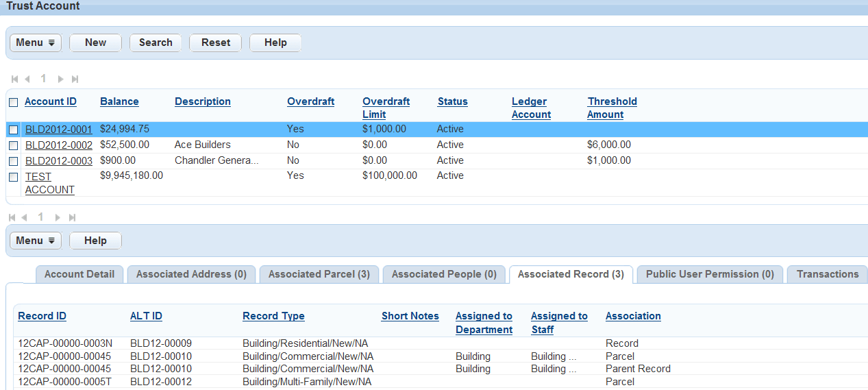Check the select-all checkbox in account table header

(x=14, y=102)
